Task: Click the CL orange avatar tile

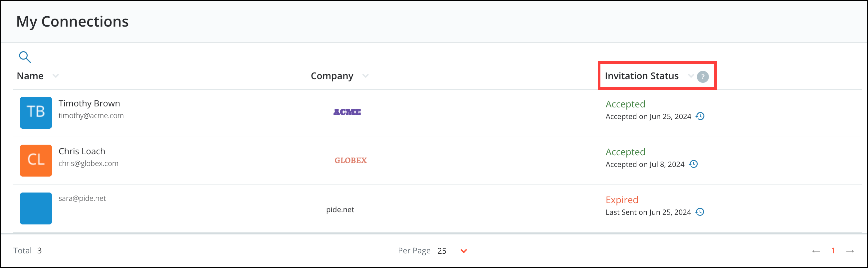Action: pyautogui.click(x=36, y=160)
